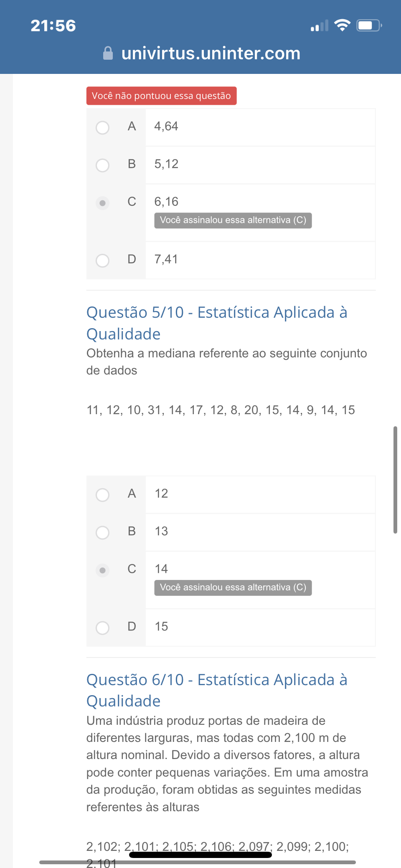Select radio option B with value 5,12
The height and width of the screenshot is (868, 401).
pyautogui.click(x=102, y=165)
